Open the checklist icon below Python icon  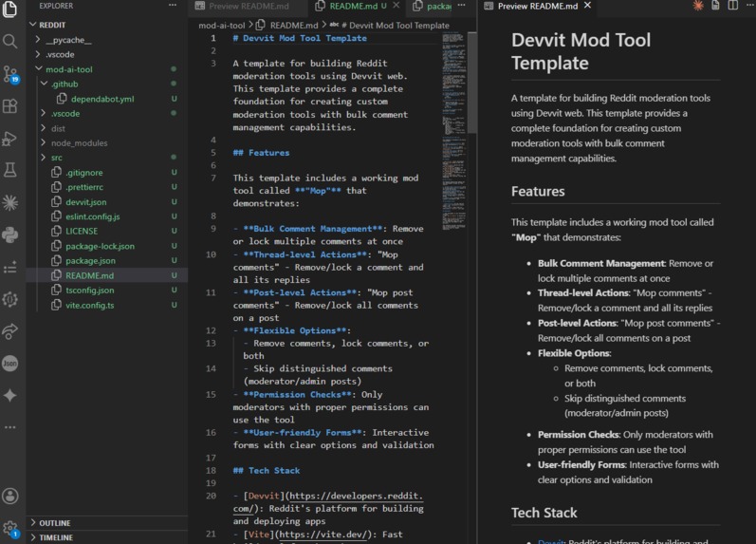pyautogui.click(x=10, y=267)
